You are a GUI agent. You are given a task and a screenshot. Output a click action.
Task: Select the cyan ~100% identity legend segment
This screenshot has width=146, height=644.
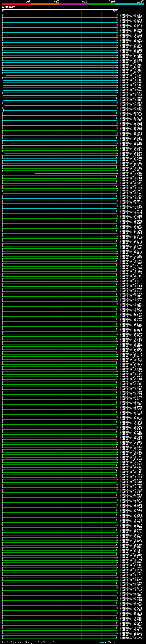click(130, 4)
